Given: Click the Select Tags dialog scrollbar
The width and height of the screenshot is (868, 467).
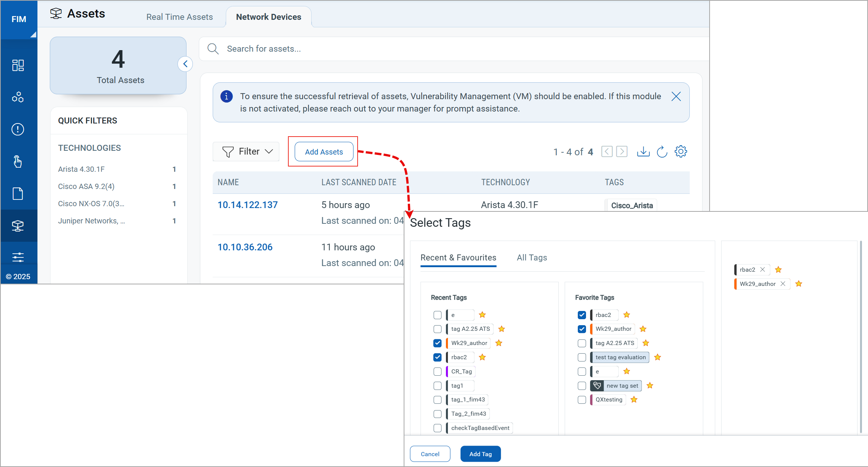Looking at the screenshot, I should [861, 337].
